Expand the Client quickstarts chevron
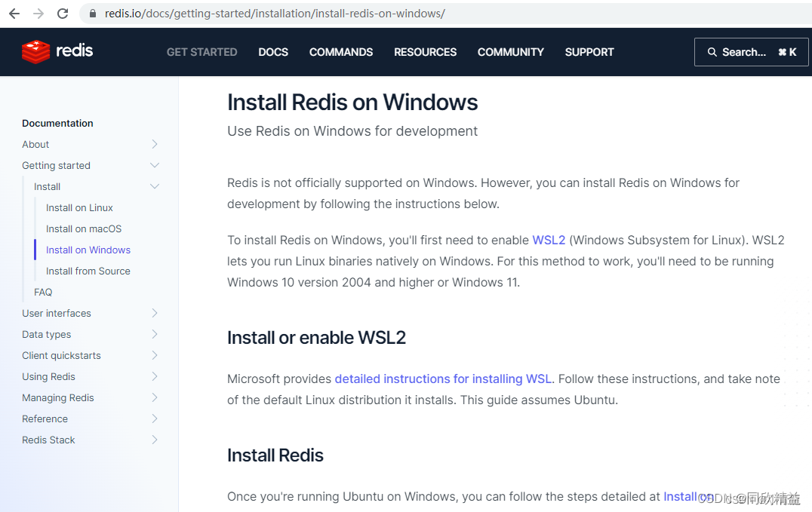The width and height of the screenshot is (812, 512). (154, 356)
